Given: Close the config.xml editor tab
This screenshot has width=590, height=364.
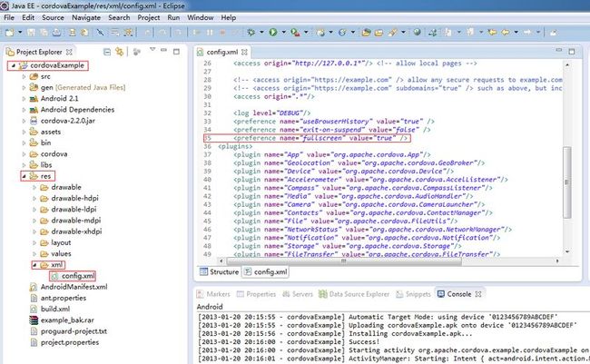Looking at the screenshot, I should [244, 52].
